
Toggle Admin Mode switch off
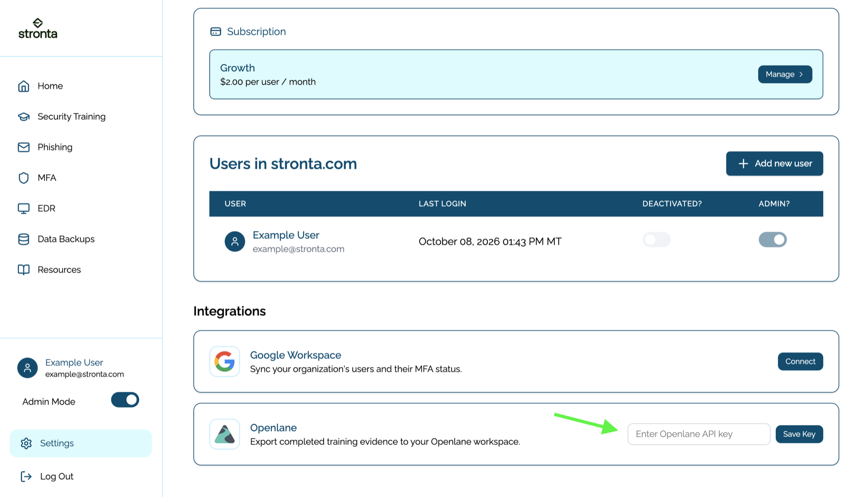click(x=125, y=400)
